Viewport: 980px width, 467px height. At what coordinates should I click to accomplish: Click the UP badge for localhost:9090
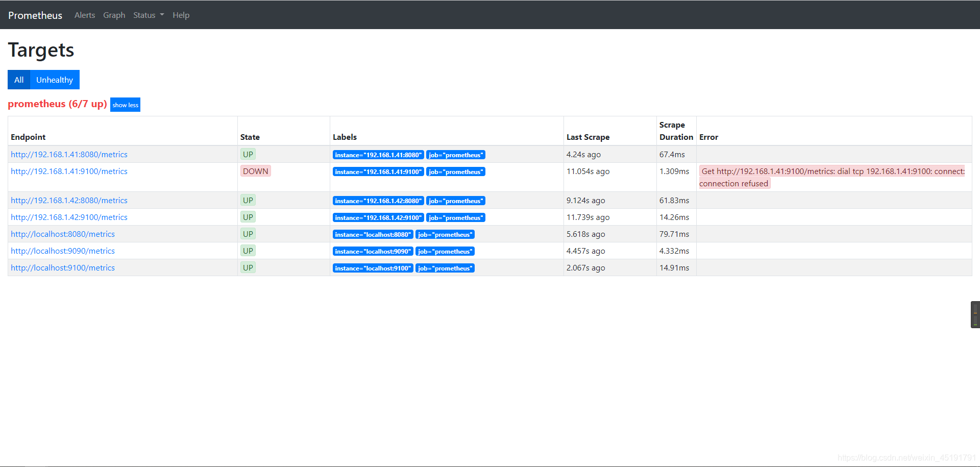pyautogui.click(x=248, y=251)
